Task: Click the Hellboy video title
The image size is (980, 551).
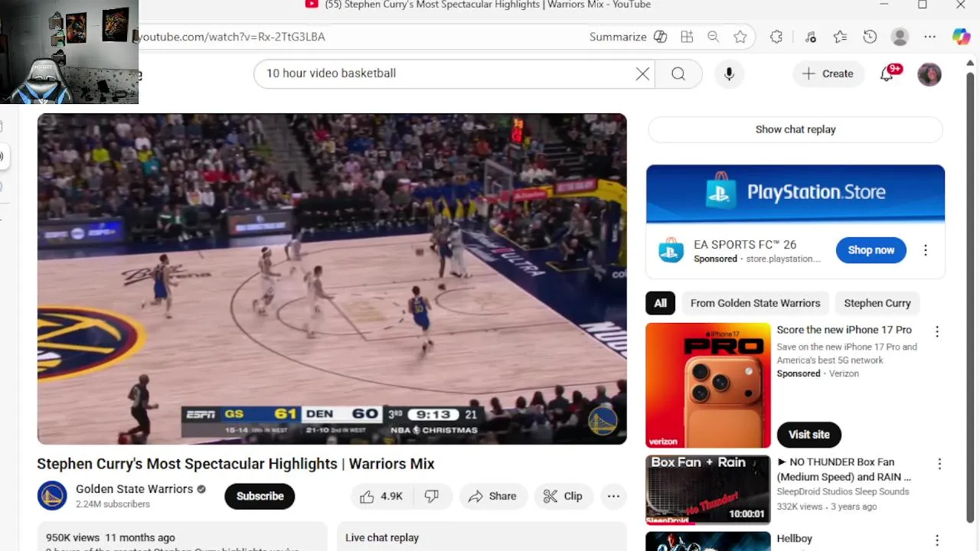Action: [x=795, y=539]
